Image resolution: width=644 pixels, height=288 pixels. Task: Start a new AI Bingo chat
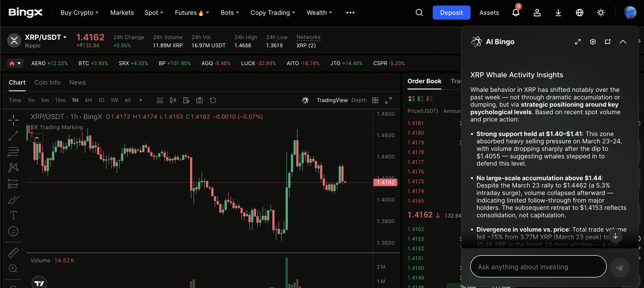(608, 42)
